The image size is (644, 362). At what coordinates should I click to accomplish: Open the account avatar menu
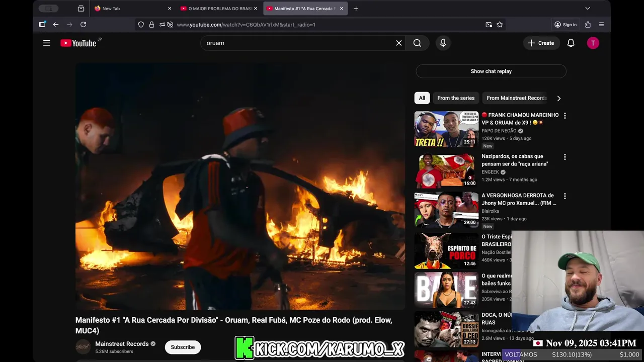click(x=593, y=43)
